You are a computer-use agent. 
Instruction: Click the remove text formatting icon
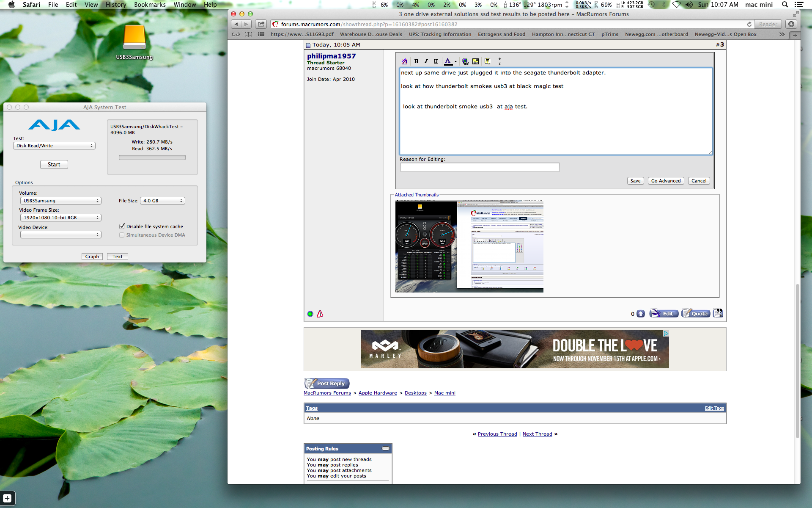pyautogui.click(x=404, y=61)
